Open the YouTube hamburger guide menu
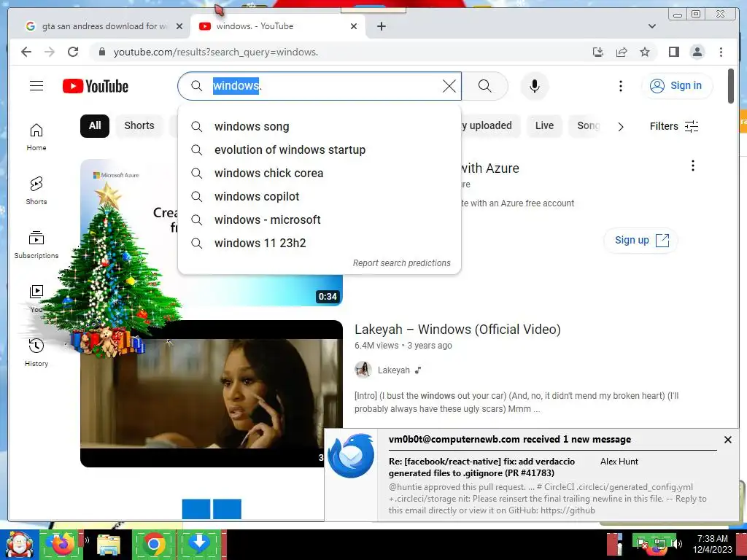Image resolution: width=747 pixels, height=560 pixels. pyautogui.click(x=36, y=86)
